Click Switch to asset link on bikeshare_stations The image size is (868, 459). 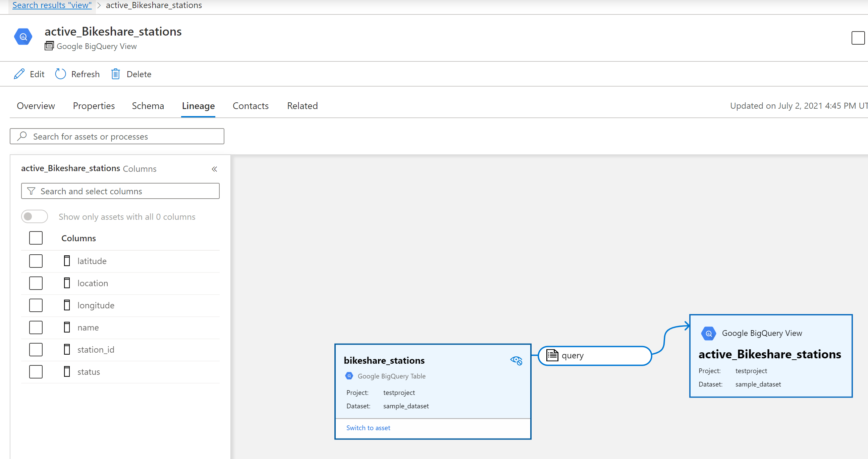368,427
